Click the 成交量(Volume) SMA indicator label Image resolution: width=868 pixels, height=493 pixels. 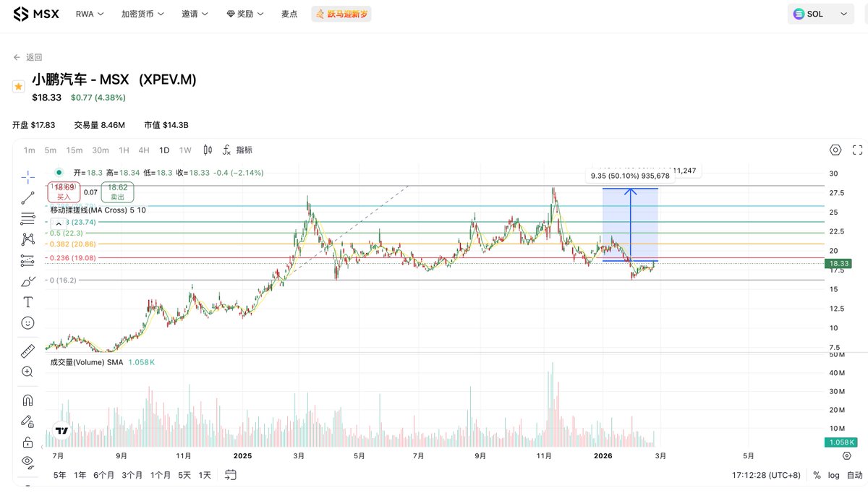[87, 361]
